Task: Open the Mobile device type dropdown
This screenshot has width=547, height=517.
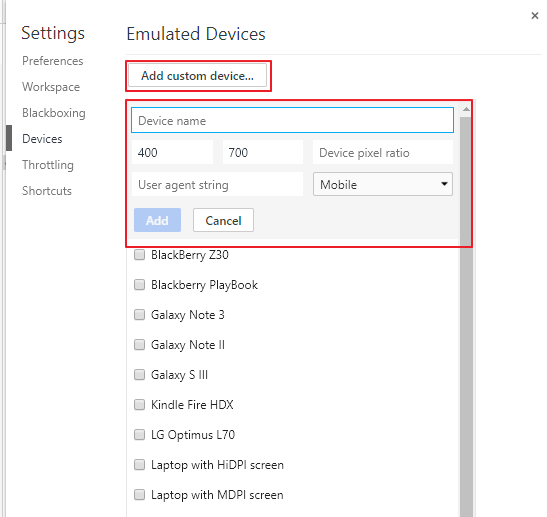Action: [383, 184]
